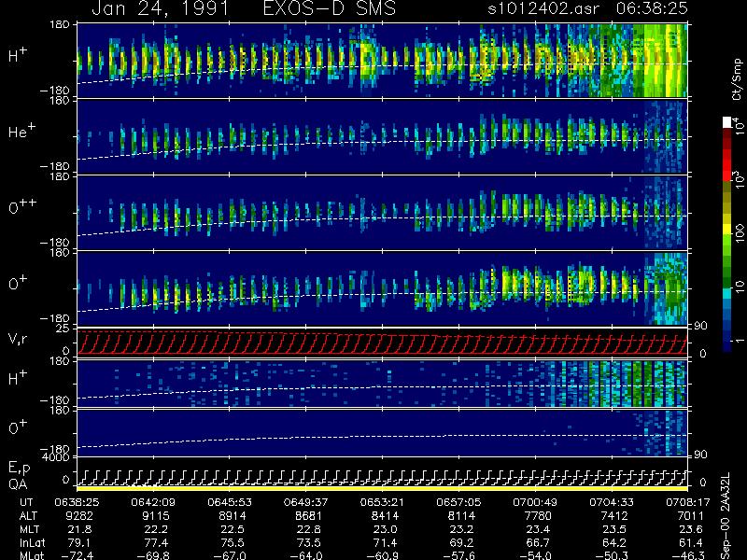Click the vertical 'Sep-00 2AA32L' text
Image resolution: width=747 pixels, height=560 pixels.
point(726,516)
